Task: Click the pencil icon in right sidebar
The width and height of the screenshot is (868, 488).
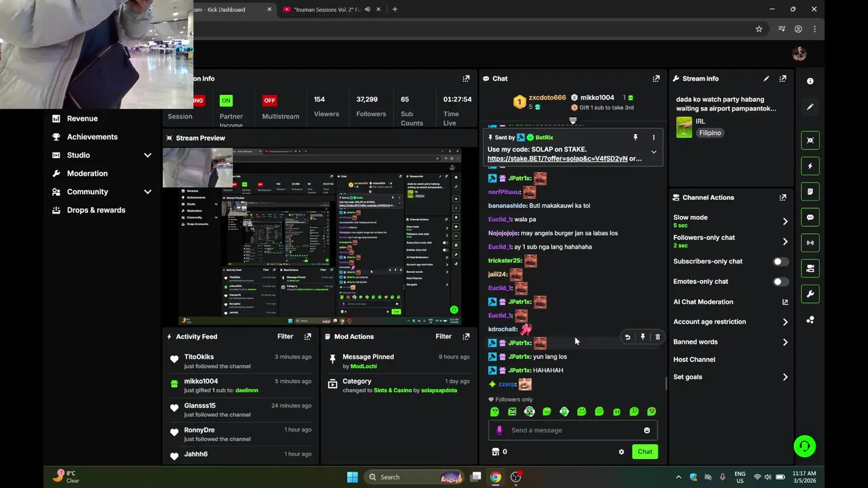Action: tap(810, 107)
